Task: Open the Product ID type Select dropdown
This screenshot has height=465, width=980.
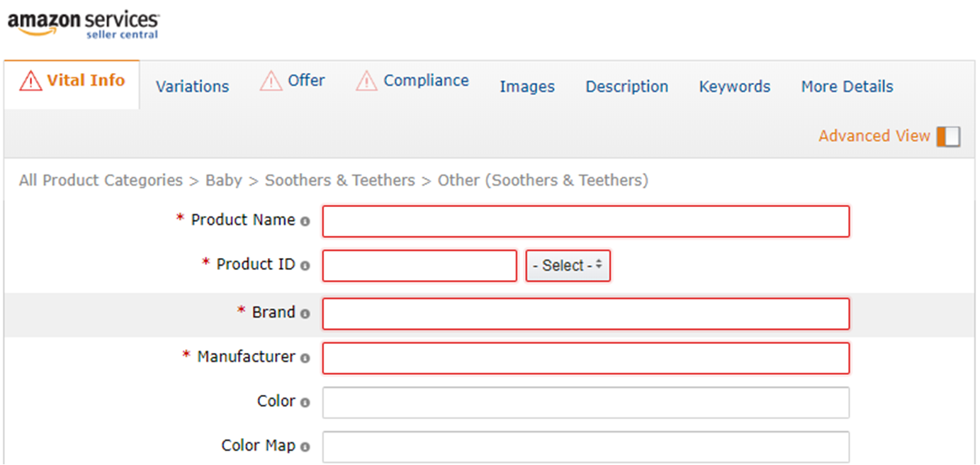Action: tap(568, 266)
